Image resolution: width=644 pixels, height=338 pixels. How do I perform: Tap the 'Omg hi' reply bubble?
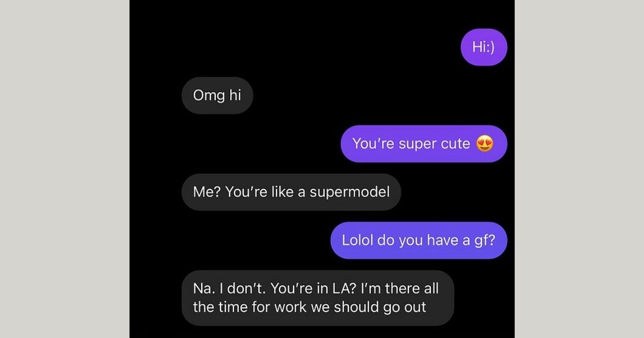pyautogui.click(x=217, y=95)
